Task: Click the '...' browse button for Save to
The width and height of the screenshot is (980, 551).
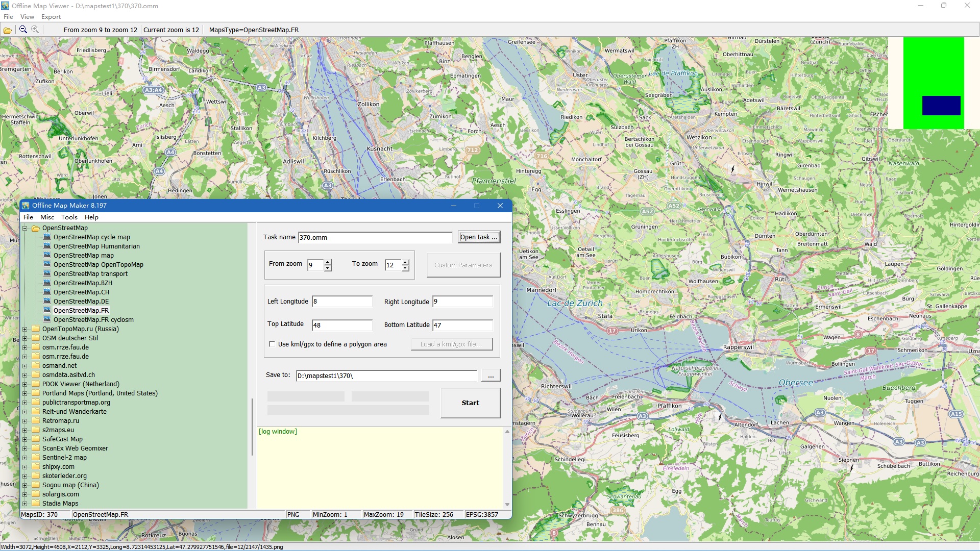Action: (491, 376)
